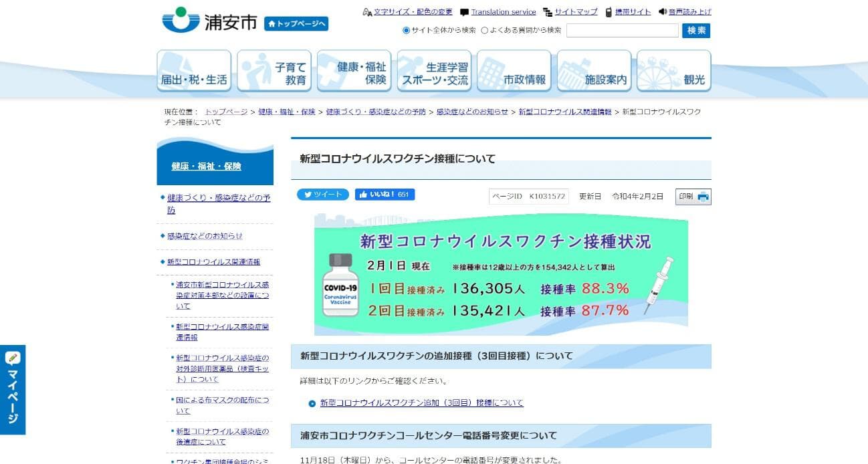Open the 届出・税・生活 navigation tab

tap(194, 70)
